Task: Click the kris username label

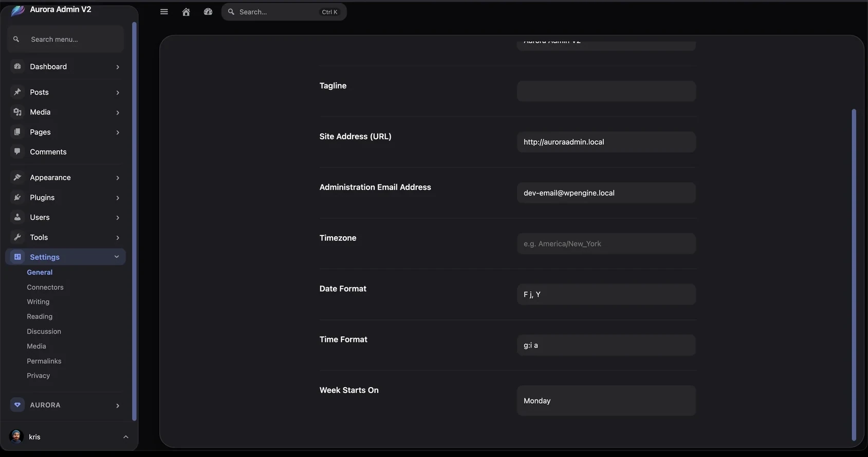Action: (34, 437)
